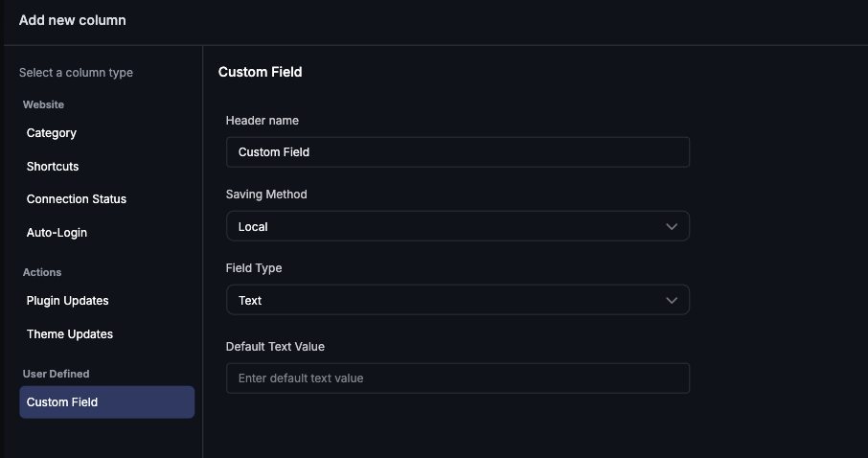Pick the Connection Status column type
Viewport: 868px width, 458px height.
[x=77, y=199]
